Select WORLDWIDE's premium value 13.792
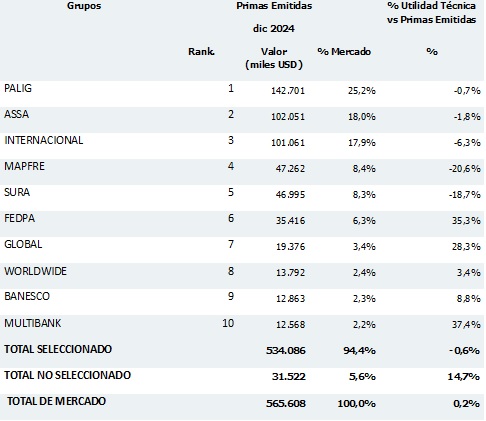Image resolution: width=486 pixels, height=421 pixels. pos(290,272)
